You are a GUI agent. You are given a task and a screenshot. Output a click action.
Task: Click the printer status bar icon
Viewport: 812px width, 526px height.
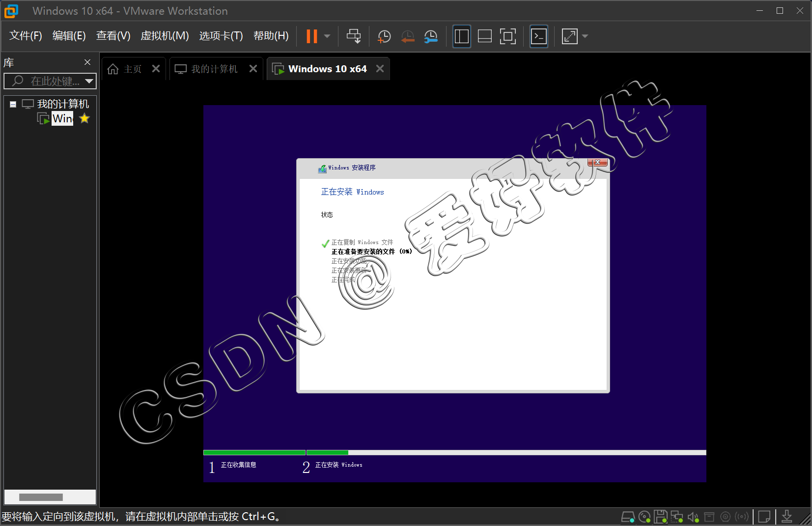click(709, 517)
